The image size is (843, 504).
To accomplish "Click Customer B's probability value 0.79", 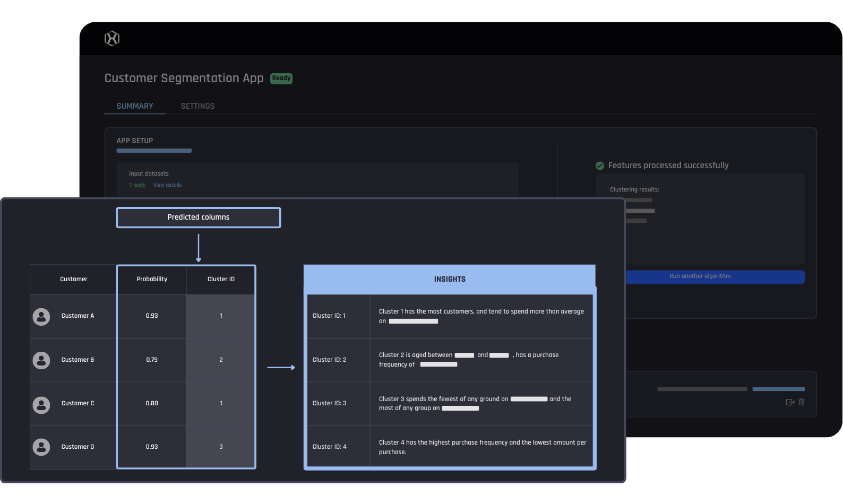I will [x=152, y=360].
